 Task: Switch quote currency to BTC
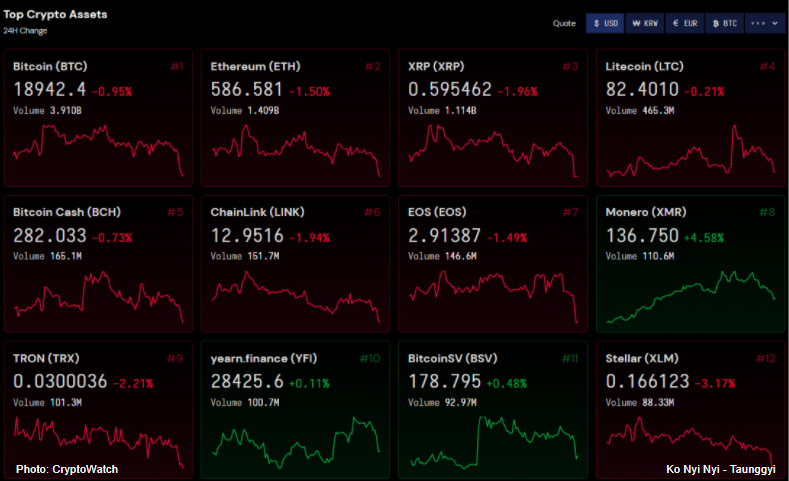[x=725, y=23]
